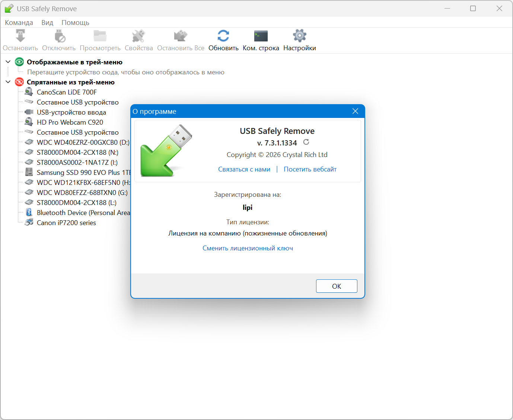The image size is (513, 420).
Task: Close the О программе dialog
Action: (x=355, y=111)
